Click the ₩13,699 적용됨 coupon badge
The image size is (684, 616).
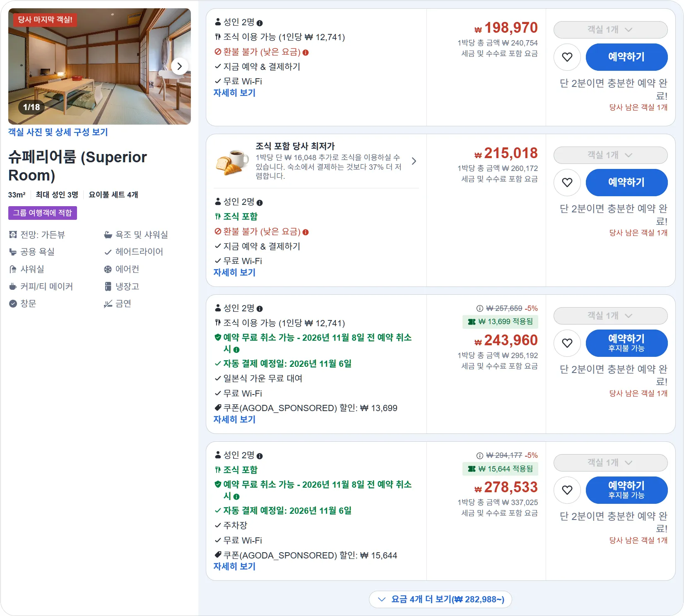coord(500,322)
